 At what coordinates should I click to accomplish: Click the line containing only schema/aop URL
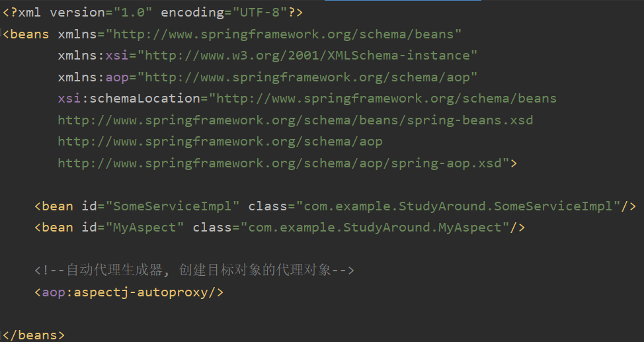coord(220,142)
